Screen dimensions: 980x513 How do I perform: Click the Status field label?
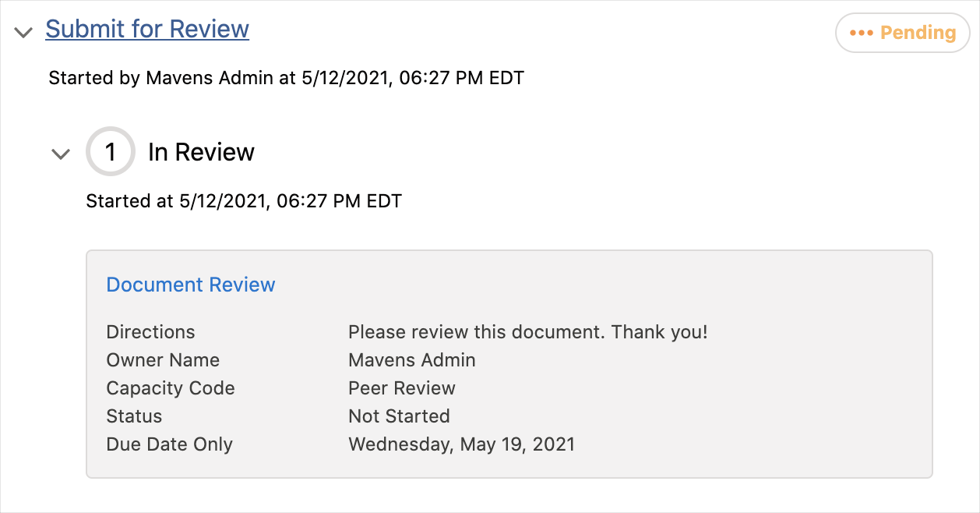pyautogui.click(x=134, y=416)
